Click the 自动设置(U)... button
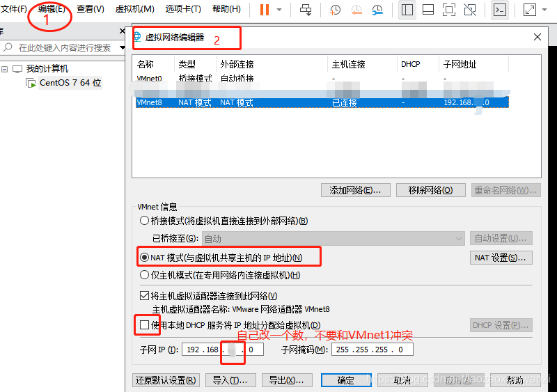The width and height of the screenshot is (557, 392). coord(501,238)
